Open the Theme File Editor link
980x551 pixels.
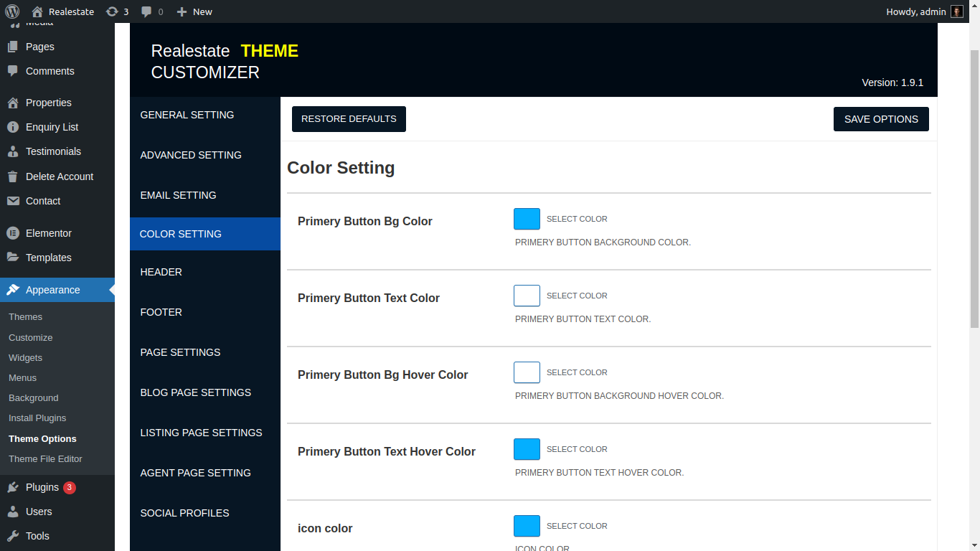[x=45, y=458]
